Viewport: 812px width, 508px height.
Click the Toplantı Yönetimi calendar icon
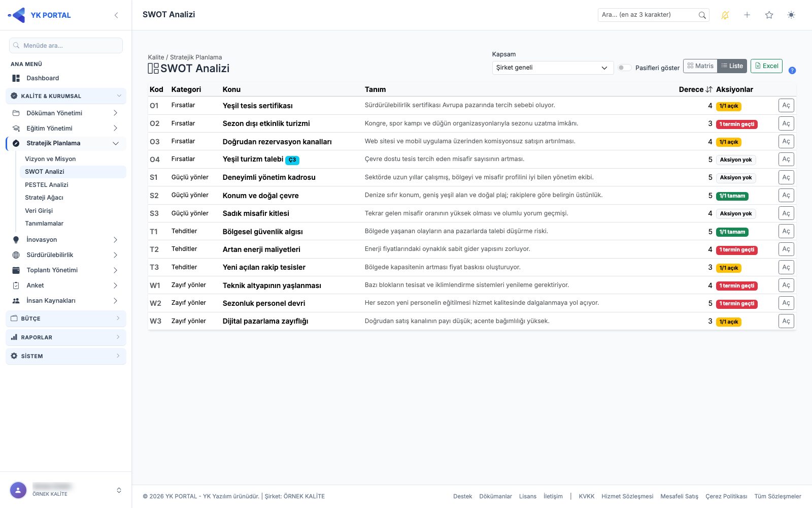(x=16, y=270)
